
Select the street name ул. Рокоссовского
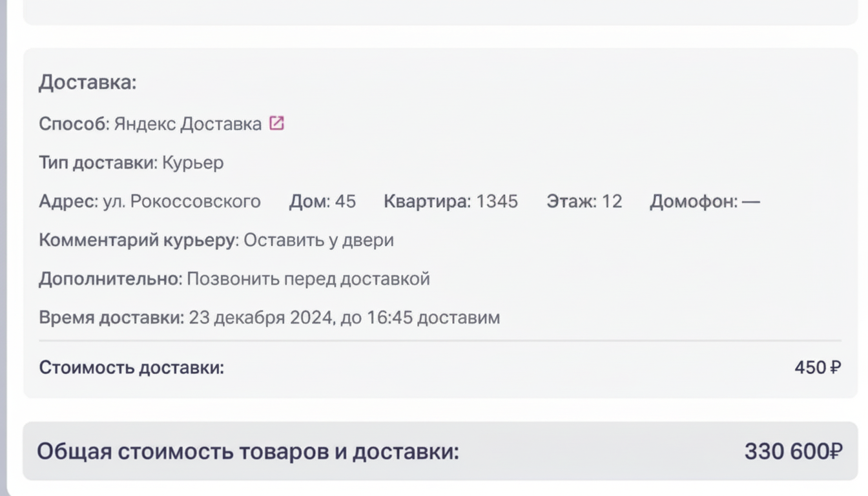click(x=181, y=201)
